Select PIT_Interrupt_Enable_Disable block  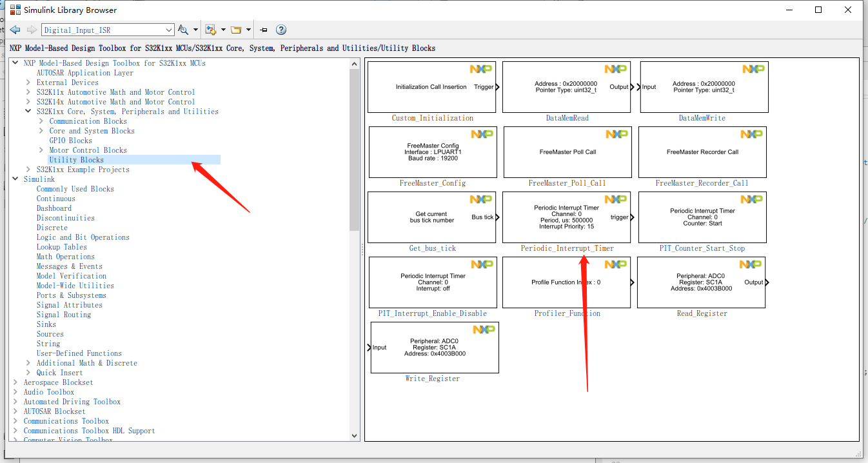[x=433, y=282]
